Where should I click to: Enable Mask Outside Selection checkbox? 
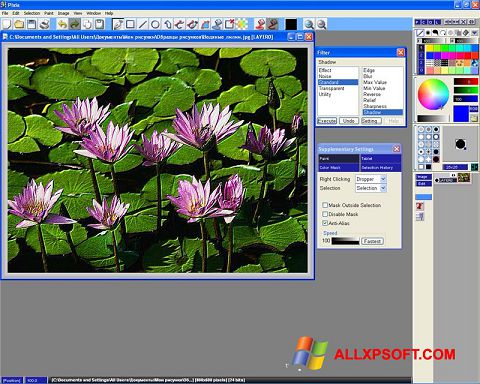325,205
